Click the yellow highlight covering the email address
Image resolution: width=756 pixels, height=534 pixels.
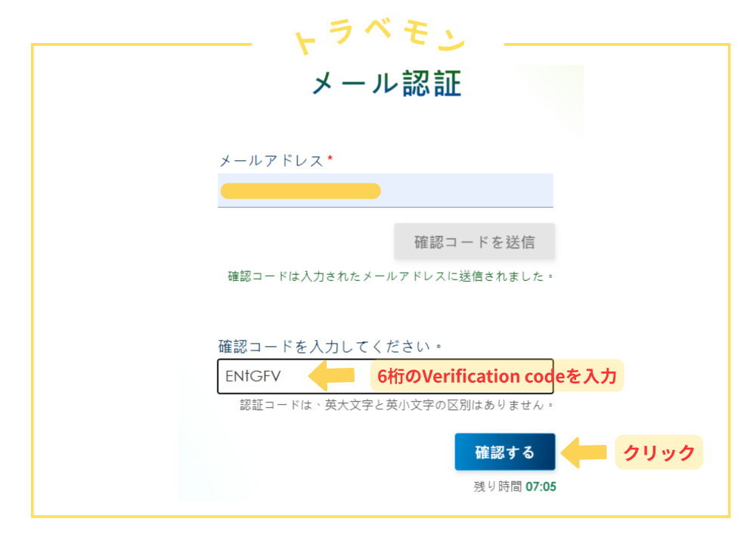pos(299,190)
